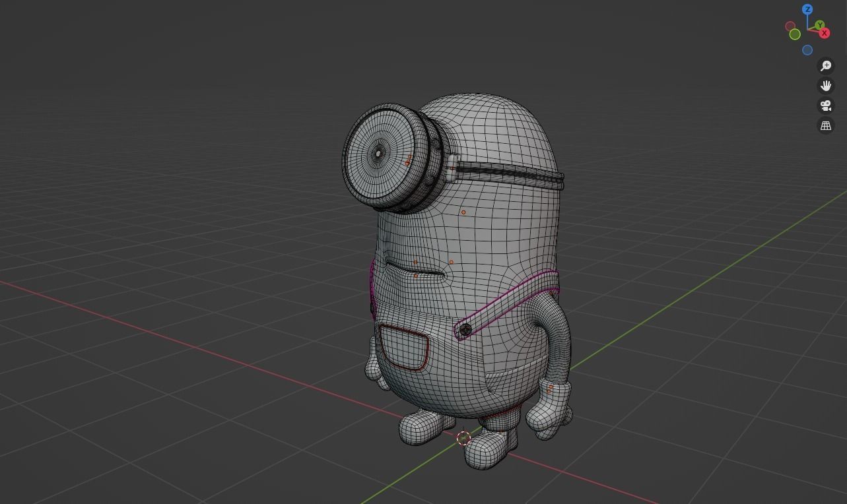Toggle camera view with the camera icon

pyautogui.click(x=825, y=106)
